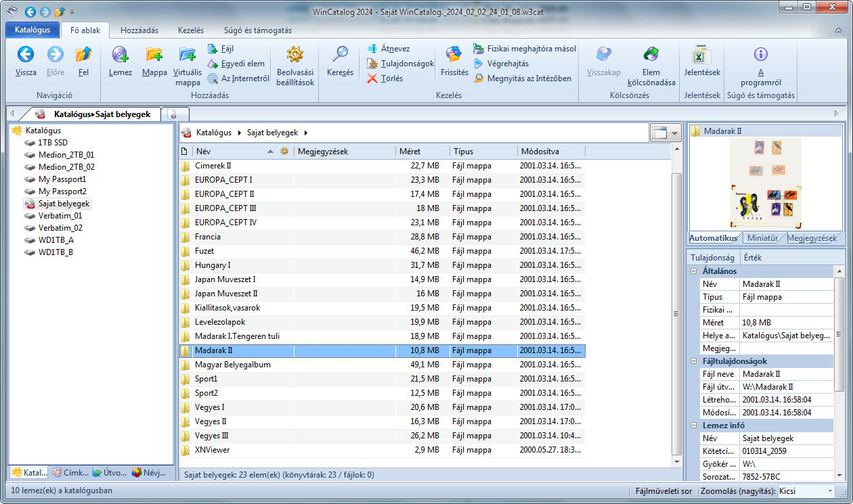Collapse the Fájltulajdonságok property group

click(x=694, y=361)
